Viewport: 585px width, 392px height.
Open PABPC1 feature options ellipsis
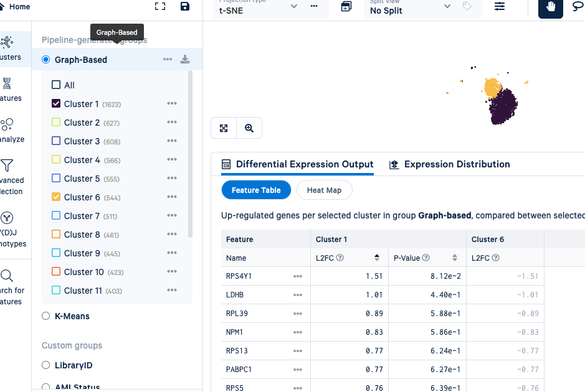pyautogui.click(x=298, y=369)
